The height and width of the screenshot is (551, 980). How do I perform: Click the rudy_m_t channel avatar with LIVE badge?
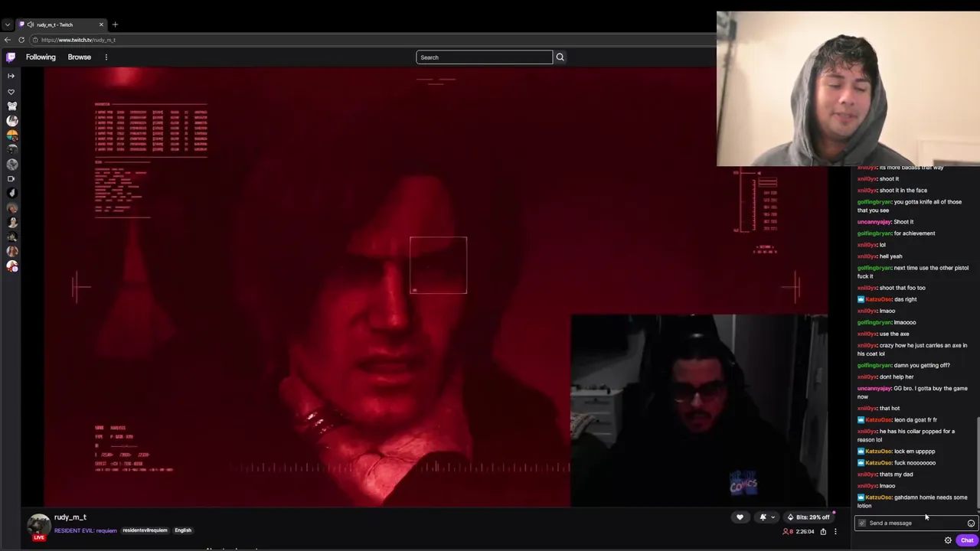38,527
